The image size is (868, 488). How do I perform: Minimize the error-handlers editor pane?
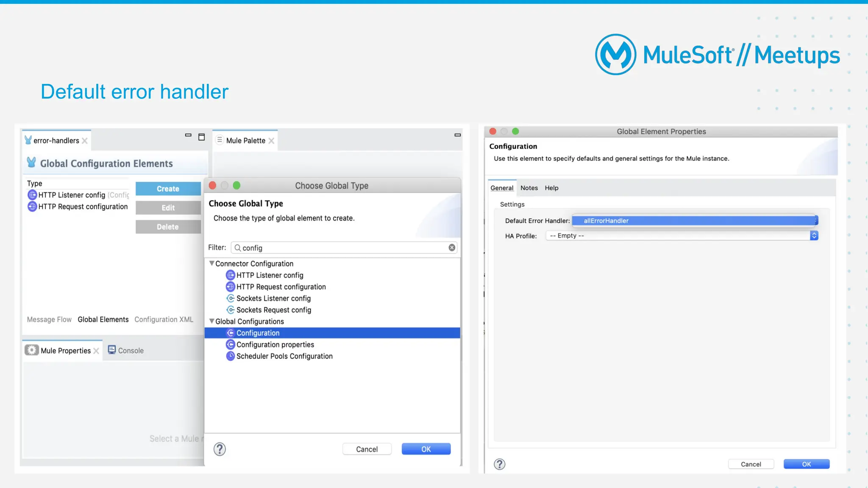point(188,135)
